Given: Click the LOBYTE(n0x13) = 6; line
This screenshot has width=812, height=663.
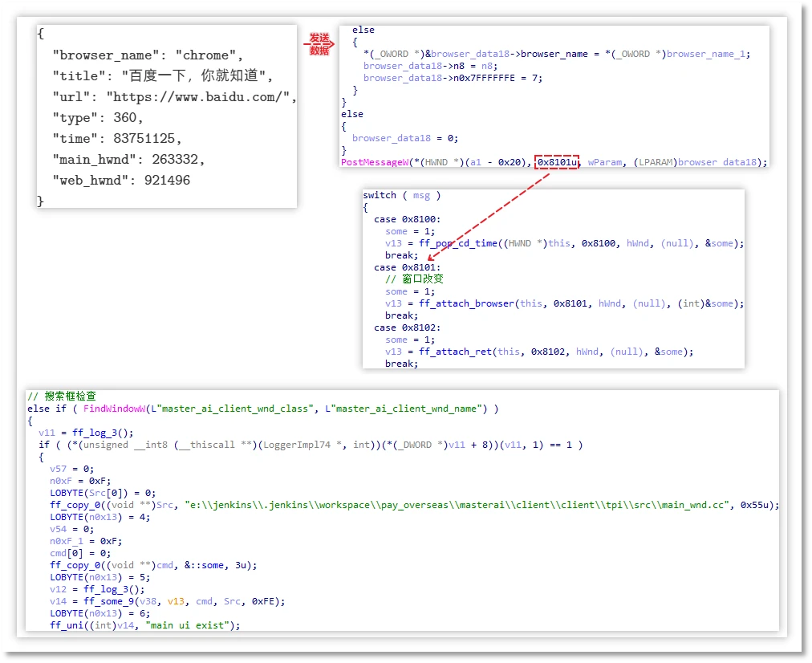Looking at the screenshot, I should coord(100,613).
